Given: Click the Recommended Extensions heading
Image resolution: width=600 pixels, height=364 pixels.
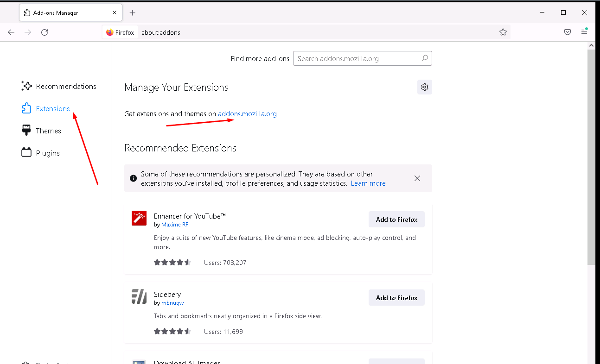Looking at the screenshot, I should (180, 148).
